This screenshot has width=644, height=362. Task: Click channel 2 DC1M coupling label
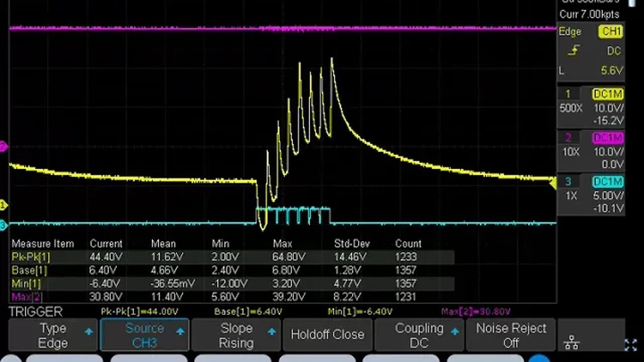pyautogui.click(x=608, y=138)
